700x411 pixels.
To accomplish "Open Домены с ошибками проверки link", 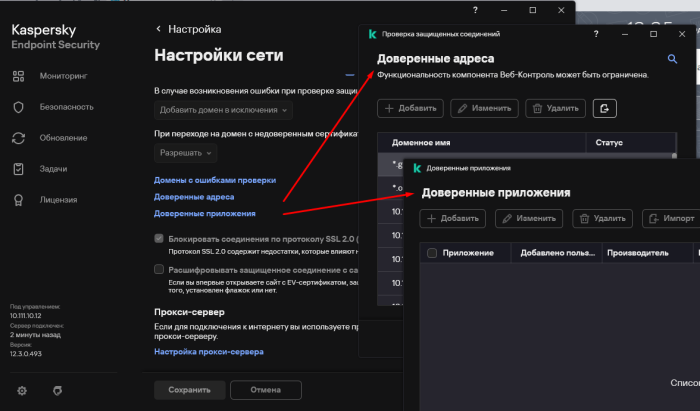I will click(215, 180).
